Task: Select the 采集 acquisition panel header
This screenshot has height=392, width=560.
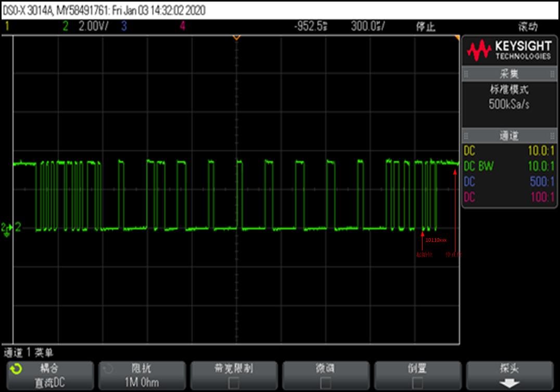Action: click(509, 74)
